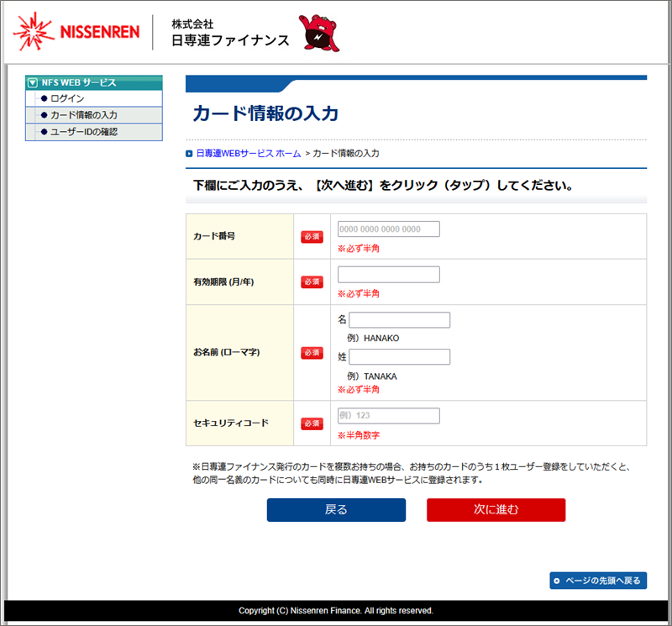Viewport: 672px width, 626px height.
Task: Click the 必須 badge beside お名前
Action: 312,353
